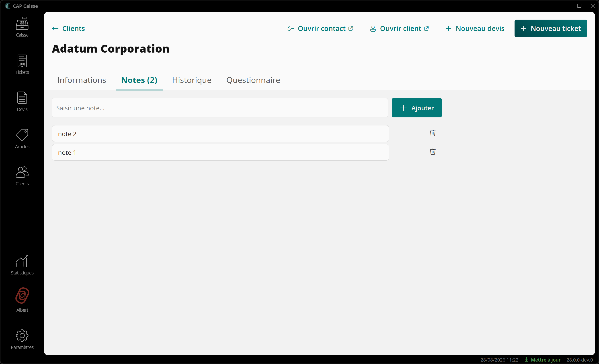Open the Caisse cash register section
This screenshot has height=364, width=599.
pyautogui.click(x=22, y=27)
